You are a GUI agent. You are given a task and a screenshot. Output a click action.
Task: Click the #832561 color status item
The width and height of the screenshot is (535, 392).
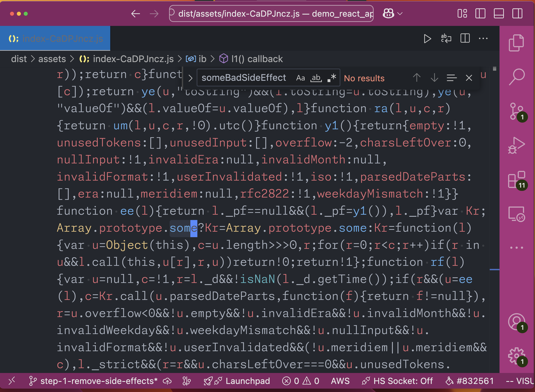click(x=470, y=381)
